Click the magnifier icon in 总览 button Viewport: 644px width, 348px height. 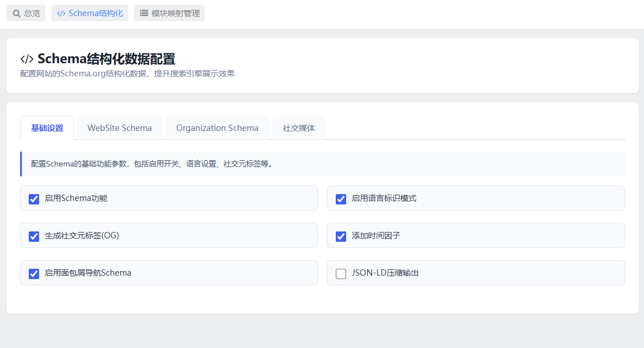pos(17,14)
